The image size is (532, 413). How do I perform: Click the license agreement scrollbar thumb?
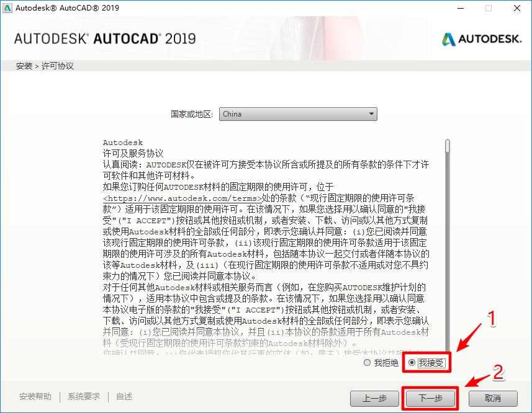448,146
